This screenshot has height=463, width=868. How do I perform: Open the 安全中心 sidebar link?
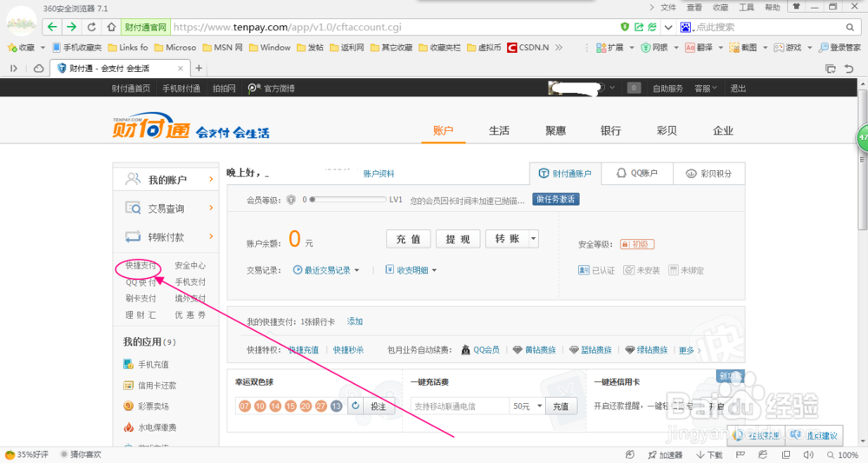point(190,265)
